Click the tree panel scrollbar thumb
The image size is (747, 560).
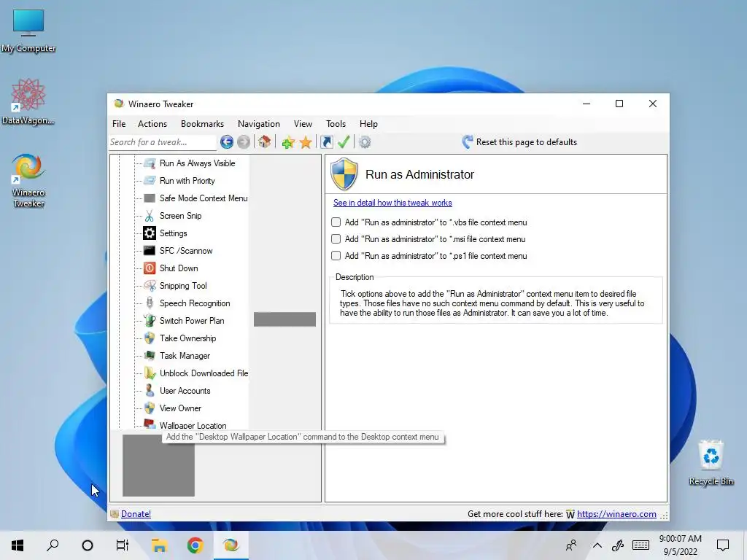pos(285,319)
